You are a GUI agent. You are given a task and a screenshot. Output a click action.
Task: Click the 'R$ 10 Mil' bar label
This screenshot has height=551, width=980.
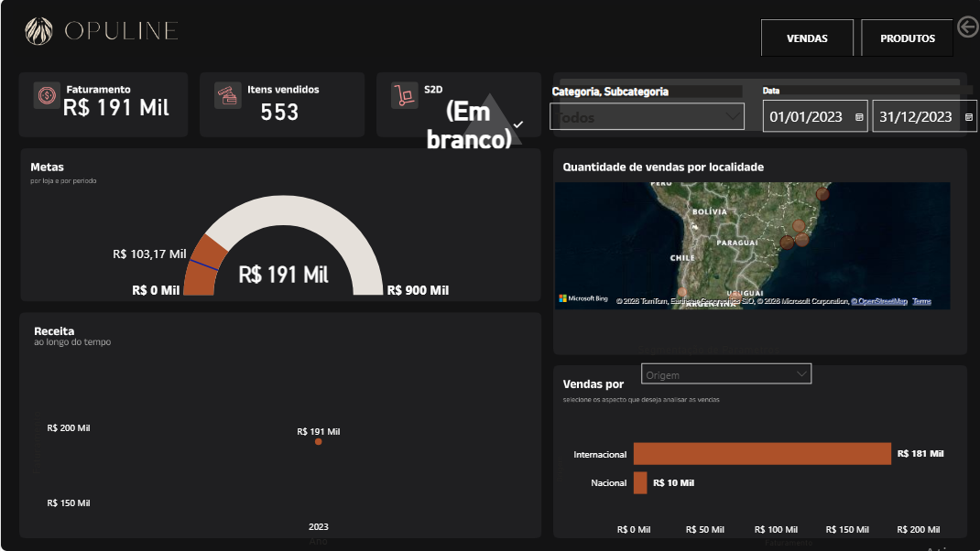tap(673, 483)
